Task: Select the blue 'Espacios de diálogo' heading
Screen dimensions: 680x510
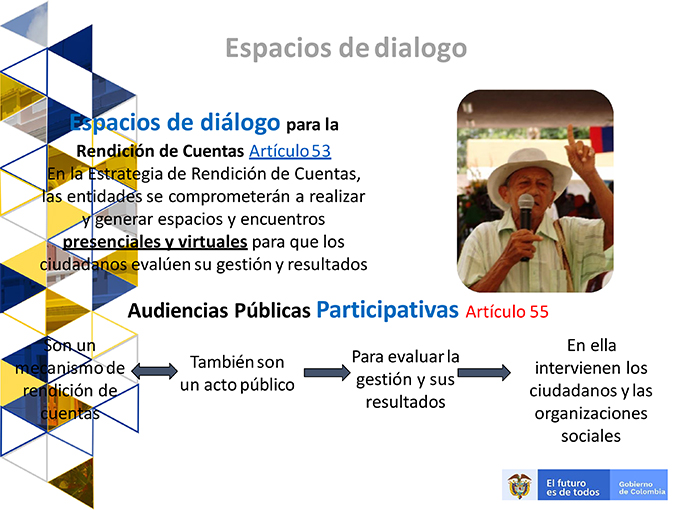Action: [175, 123]
